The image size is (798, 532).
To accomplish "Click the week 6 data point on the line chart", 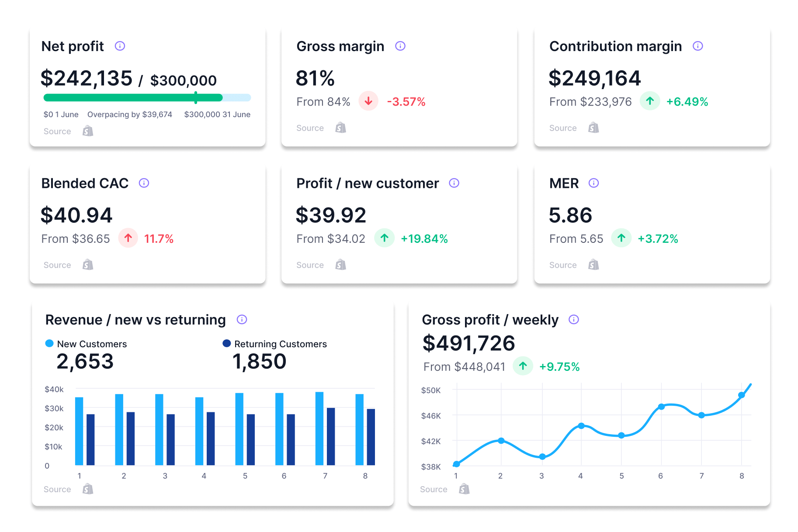I will coord(661,407).
